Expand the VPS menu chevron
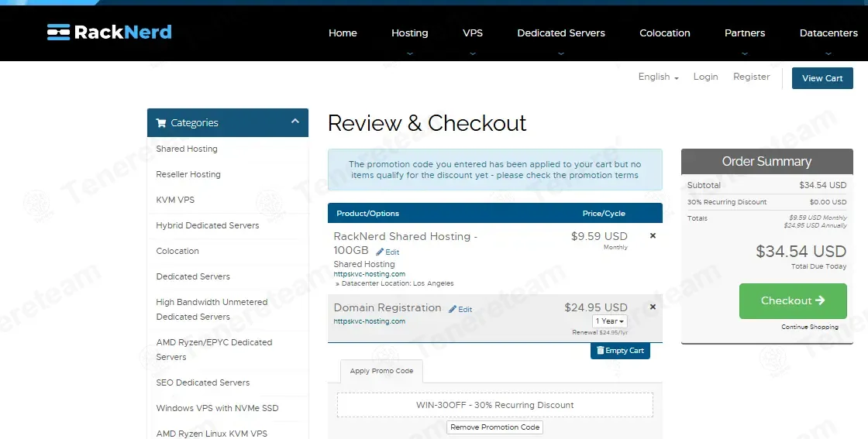868x439 pixels. pos(473,53)
